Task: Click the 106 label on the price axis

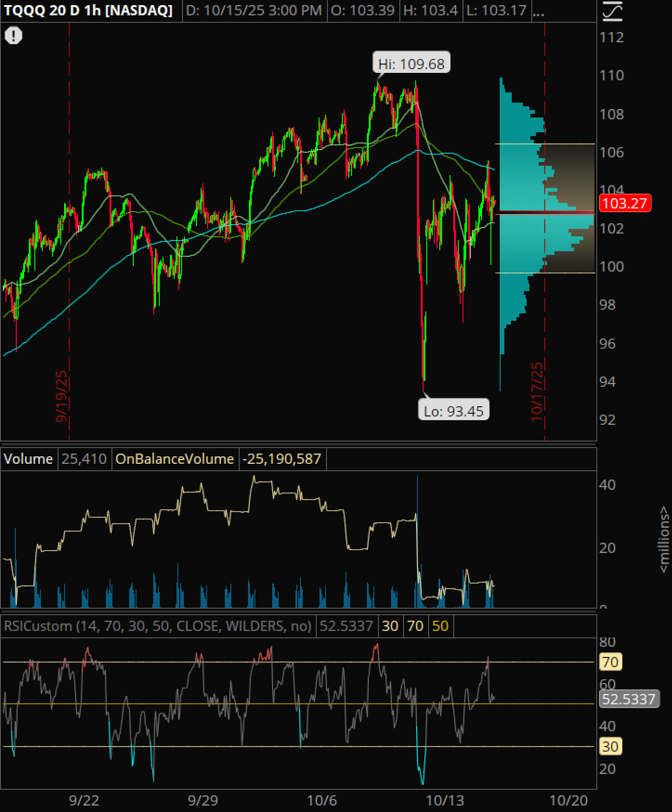Action: click(x=612, y=152)
